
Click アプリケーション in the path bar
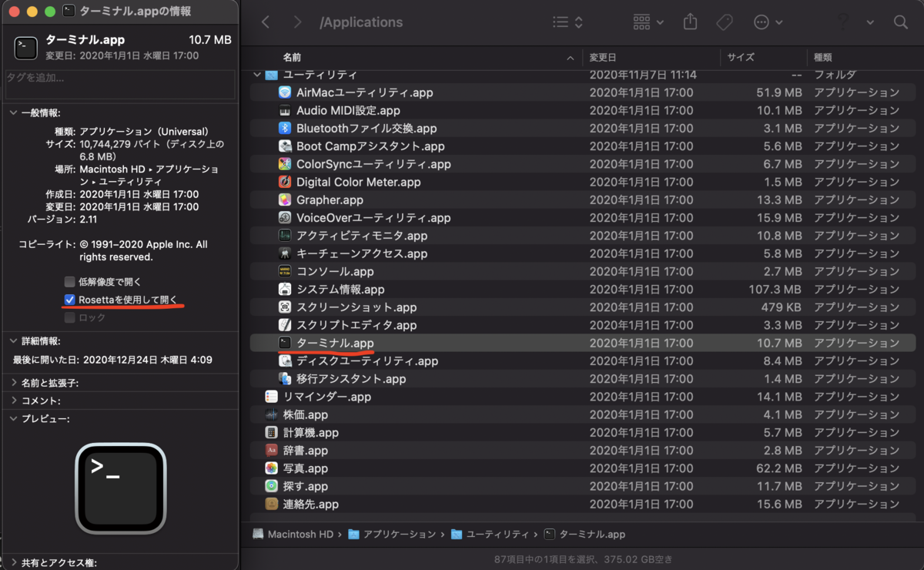(x=393, y=534)
